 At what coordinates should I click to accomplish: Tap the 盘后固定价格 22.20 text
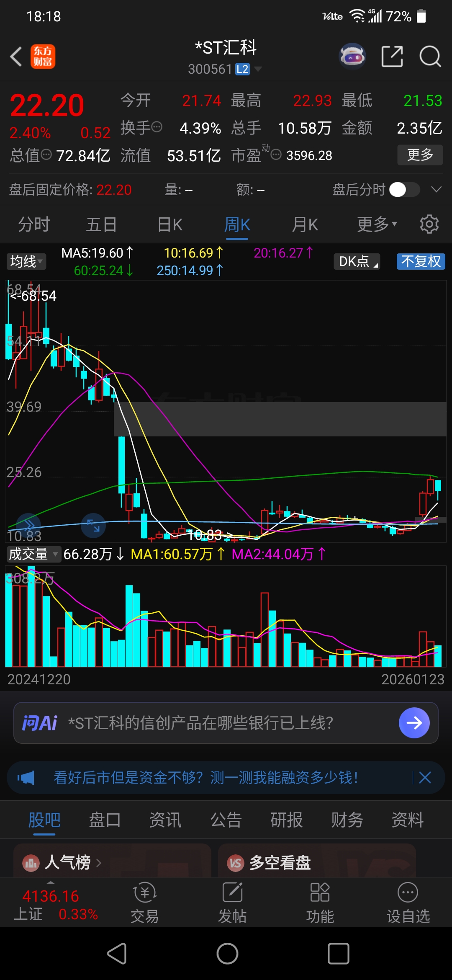coord(70,190)
